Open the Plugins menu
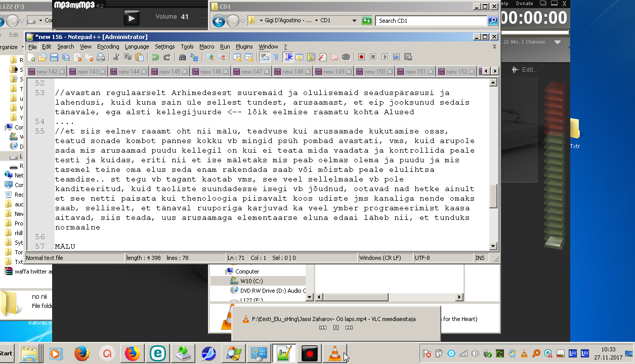The width and height of the screenshot is (635, 364). (244, 47)
